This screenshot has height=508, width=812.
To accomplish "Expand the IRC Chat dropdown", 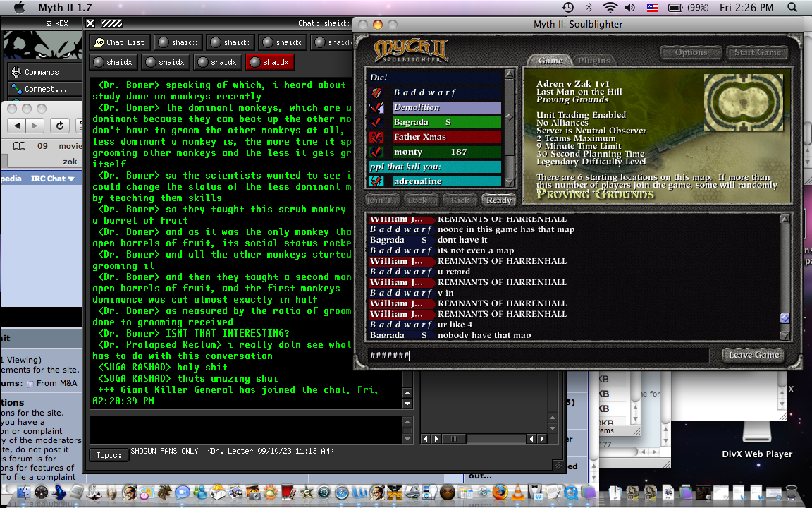I will pos(52,179).
